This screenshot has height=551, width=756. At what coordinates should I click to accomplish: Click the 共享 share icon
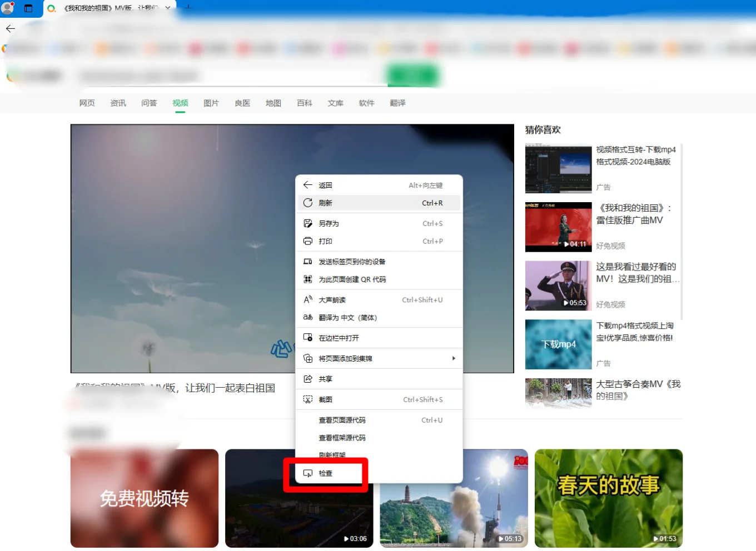pos(308,379)
